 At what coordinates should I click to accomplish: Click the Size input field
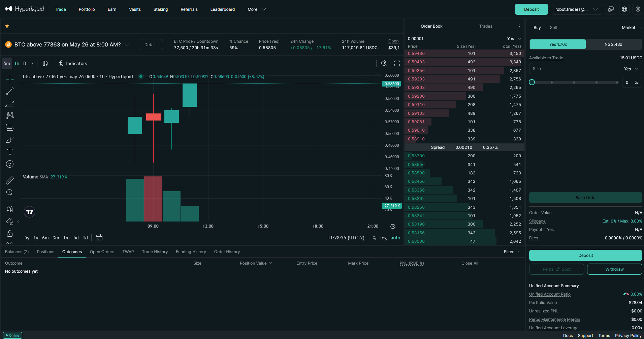point(585,69)
